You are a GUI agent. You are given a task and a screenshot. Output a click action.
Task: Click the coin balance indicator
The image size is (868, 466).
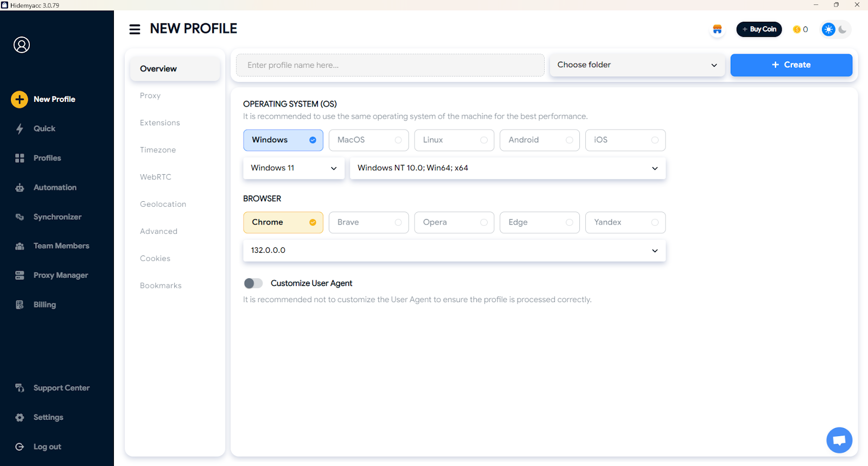(800, 29)
